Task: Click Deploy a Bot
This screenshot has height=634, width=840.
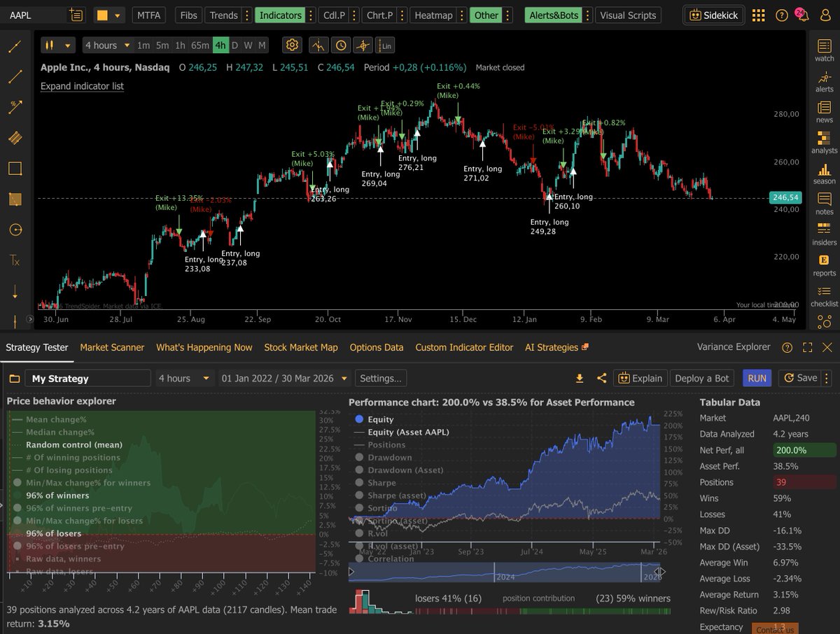Action: coord(701,378)
